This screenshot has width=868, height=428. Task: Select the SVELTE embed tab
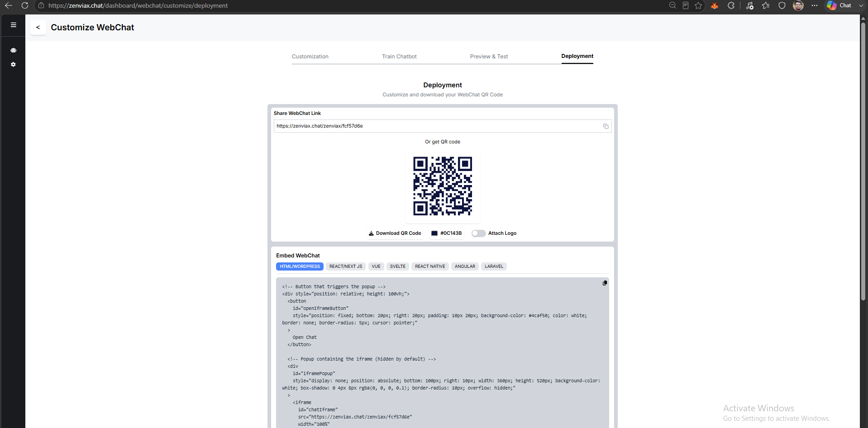398,266
